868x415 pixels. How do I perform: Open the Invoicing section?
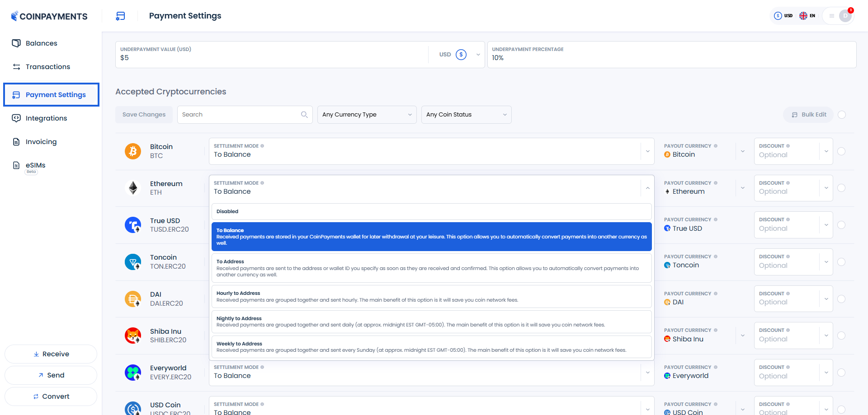[41, 141]
